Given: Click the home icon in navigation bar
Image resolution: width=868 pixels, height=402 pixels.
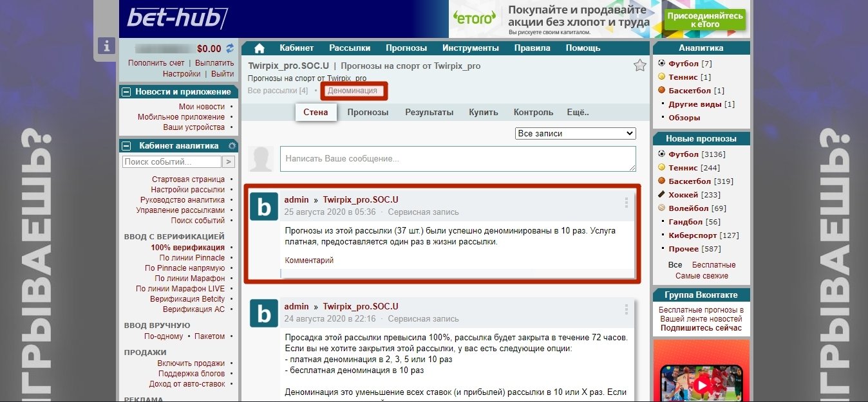Looking at the screenshot, I should pos(259,48).
